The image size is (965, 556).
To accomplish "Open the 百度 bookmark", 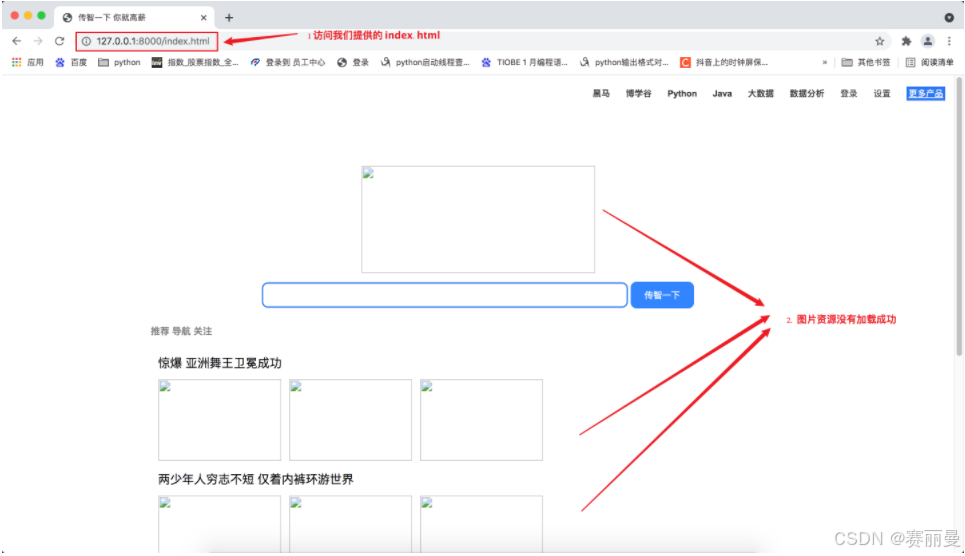I will click(71, 62).
